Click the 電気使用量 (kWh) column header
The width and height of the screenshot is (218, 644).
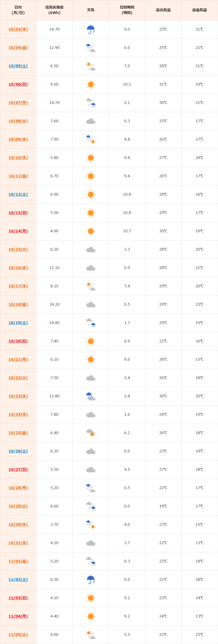pos(54,10)
